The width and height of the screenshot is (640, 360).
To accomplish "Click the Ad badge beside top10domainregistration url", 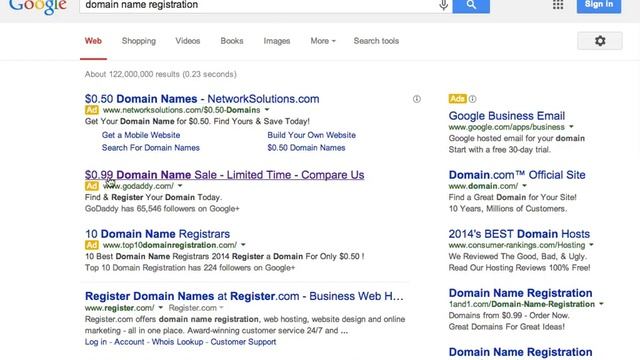I will 92,245.
